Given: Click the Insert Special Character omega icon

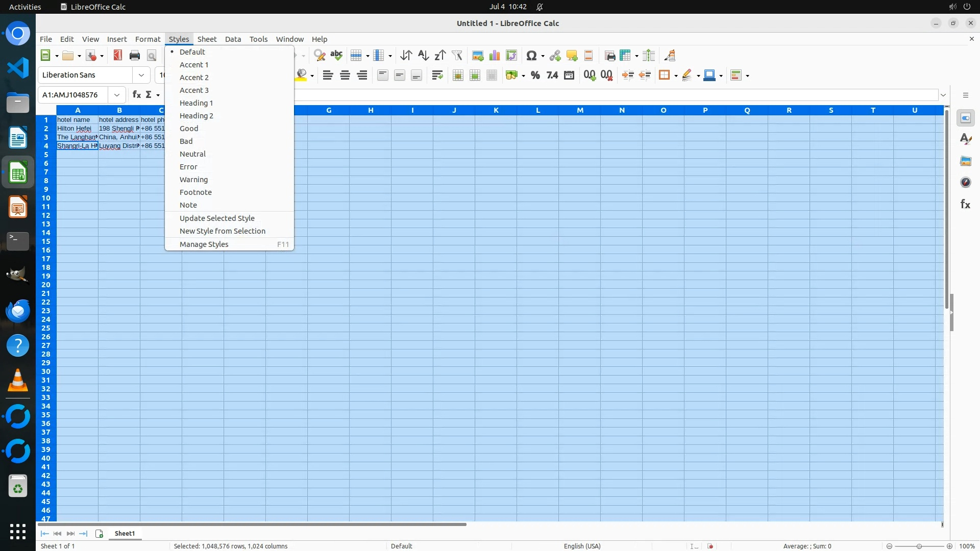Looking at the screenshot, I should point(531,56).
